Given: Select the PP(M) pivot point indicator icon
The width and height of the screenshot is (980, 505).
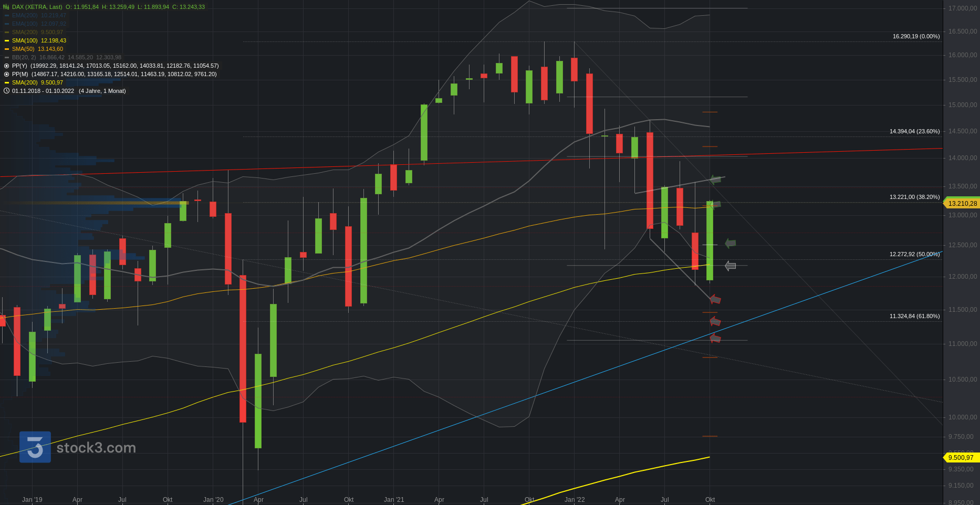Looking at the screenshot, I should click(x=6, y=74).
